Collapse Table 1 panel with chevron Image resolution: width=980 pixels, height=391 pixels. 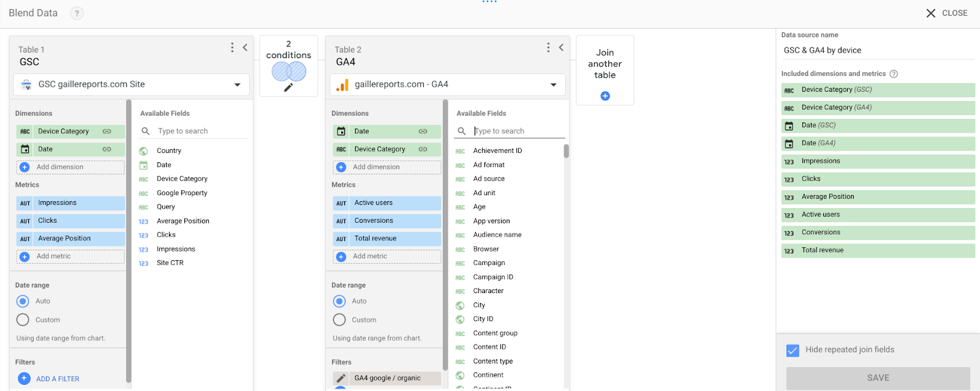(x=245, y=47)
